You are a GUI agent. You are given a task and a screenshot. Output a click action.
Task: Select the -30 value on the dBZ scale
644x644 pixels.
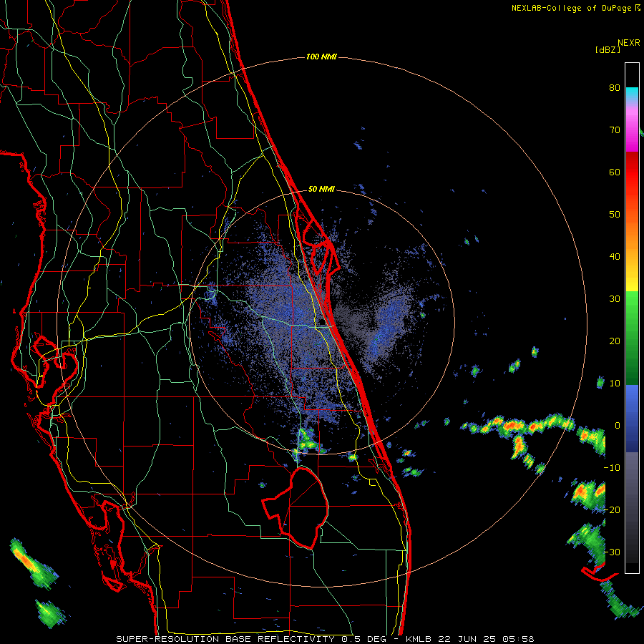tap(612, 552)
